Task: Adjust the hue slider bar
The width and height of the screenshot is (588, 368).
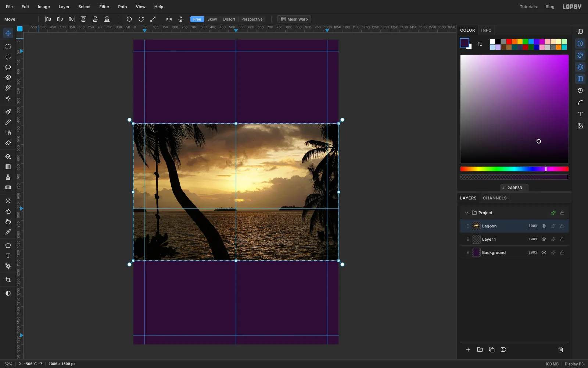Action: (514, 169)
